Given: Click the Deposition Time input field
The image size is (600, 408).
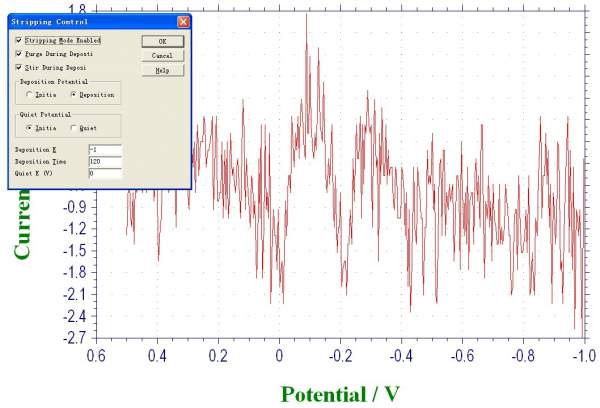Looking at the screenshot, I should [105, 162].
